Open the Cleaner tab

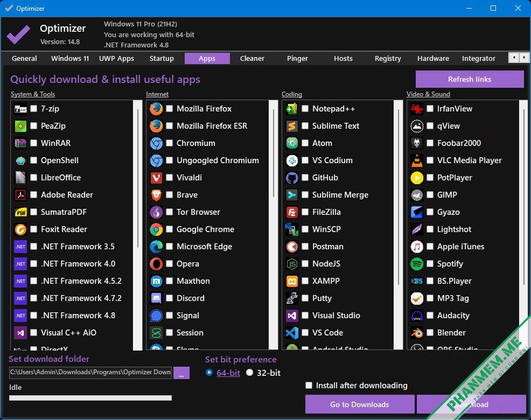[x=252, y=58]
